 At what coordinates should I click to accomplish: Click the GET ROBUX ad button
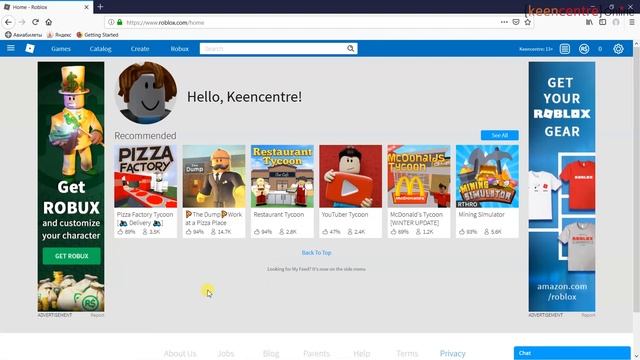[x=71, y=256]
